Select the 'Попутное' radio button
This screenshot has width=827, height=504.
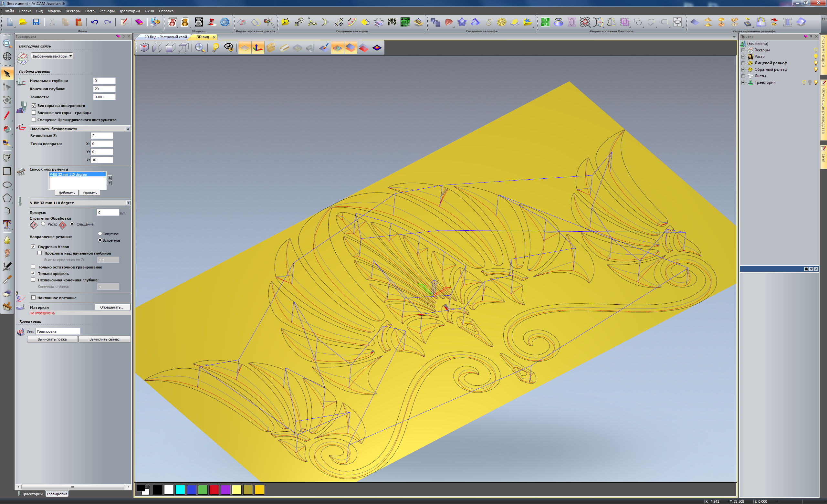[x=100, y=234]
